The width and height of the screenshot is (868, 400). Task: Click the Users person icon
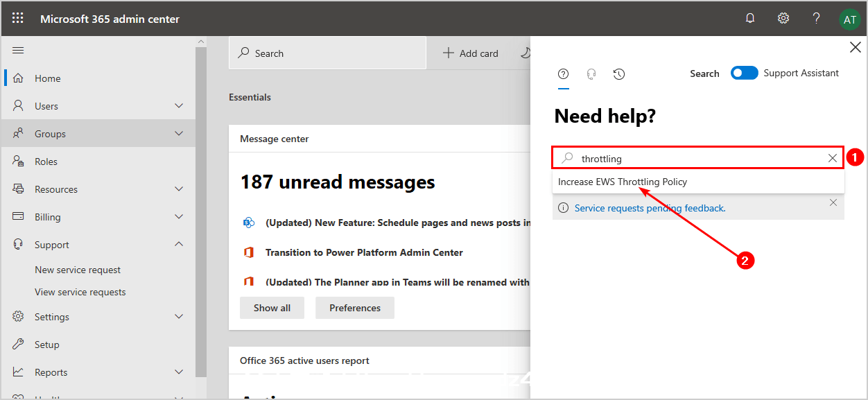(x=19, y=106)
